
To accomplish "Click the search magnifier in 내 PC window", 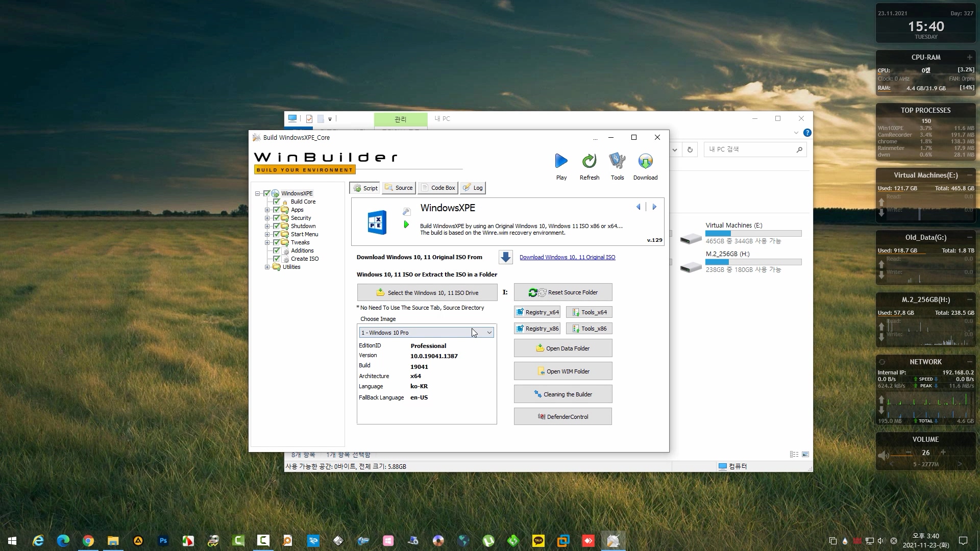I will [799, 149].
